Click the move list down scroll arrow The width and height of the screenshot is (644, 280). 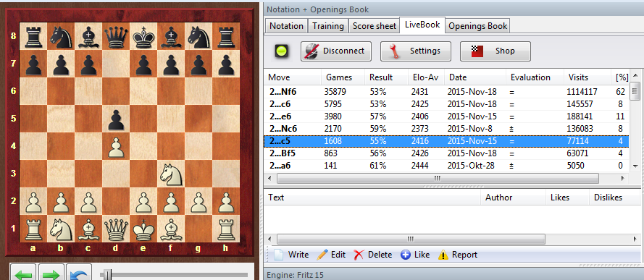click(x=635, y=166)
